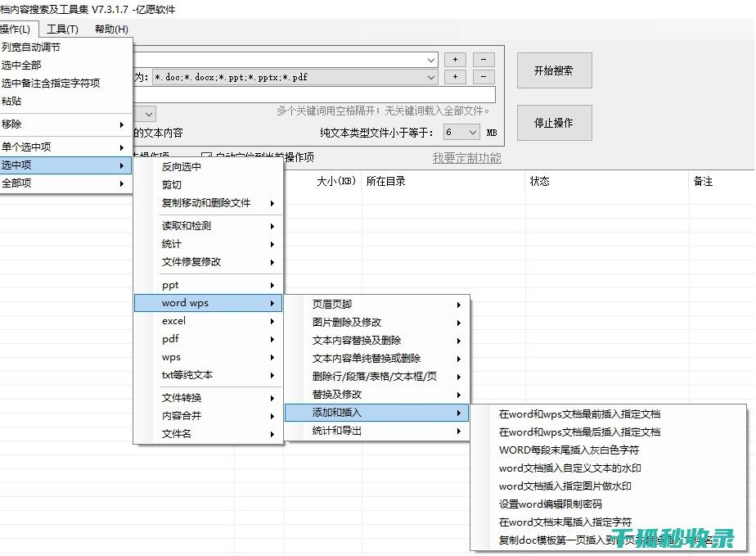Open 页眉页脚 submenu
756x556 pixels.
tap(376, 305)
